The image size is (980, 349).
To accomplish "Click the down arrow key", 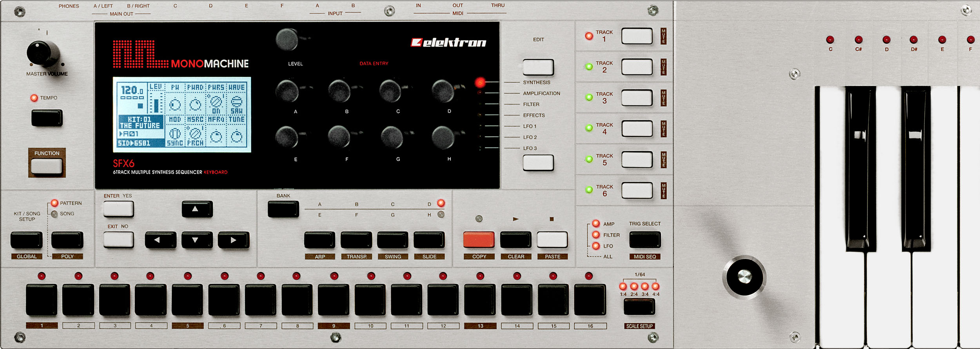I will [x=197, y=240].
